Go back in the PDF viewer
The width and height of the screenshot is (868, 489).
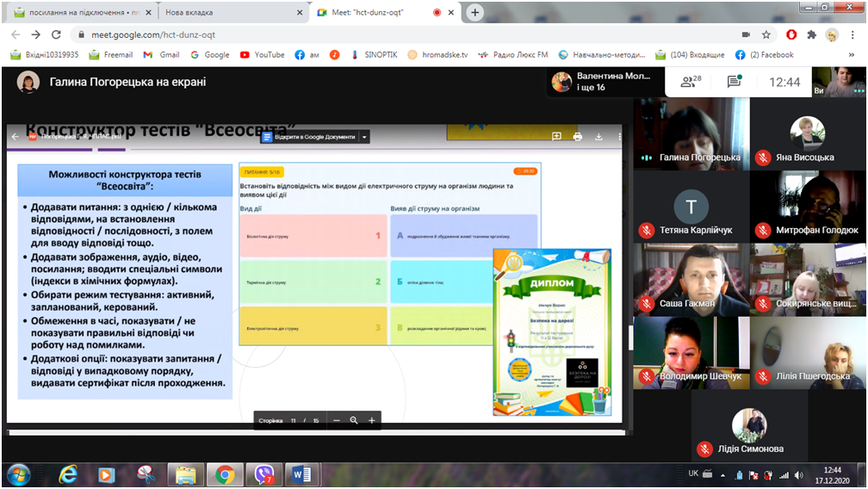(x=15, y=136)
